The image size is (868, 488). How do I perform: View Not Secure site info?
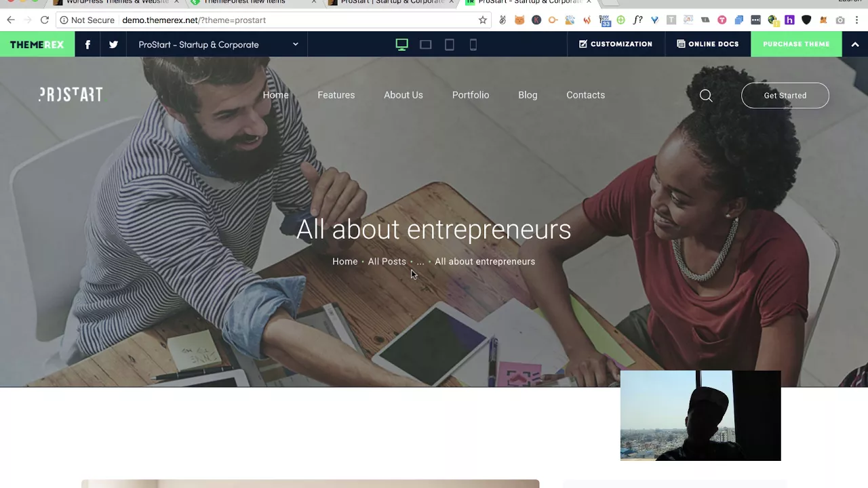87,20
